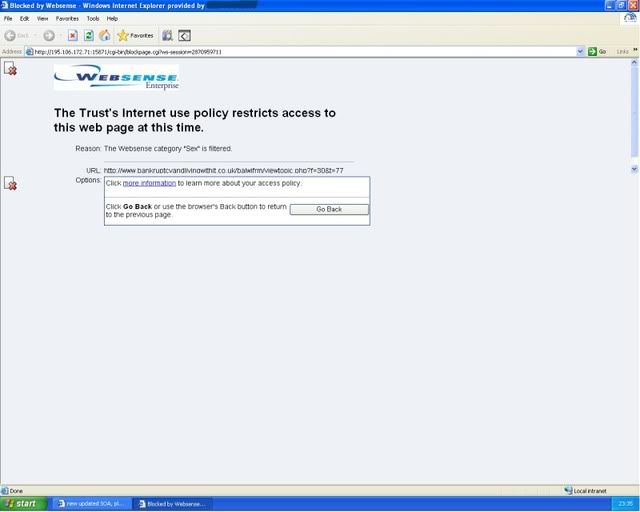640x512 pixels.
Task: Open the View menu
Action: 42,18
